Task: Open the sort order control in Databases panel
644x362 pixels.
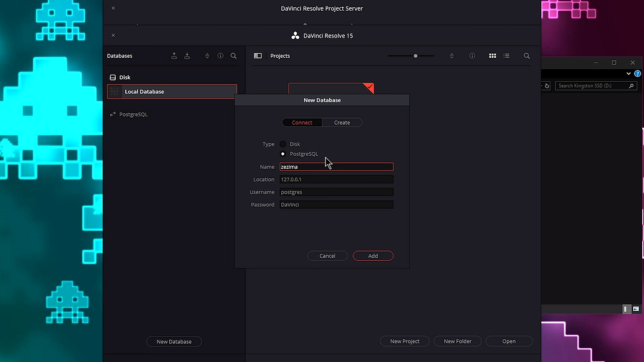Action: (207, 56)
